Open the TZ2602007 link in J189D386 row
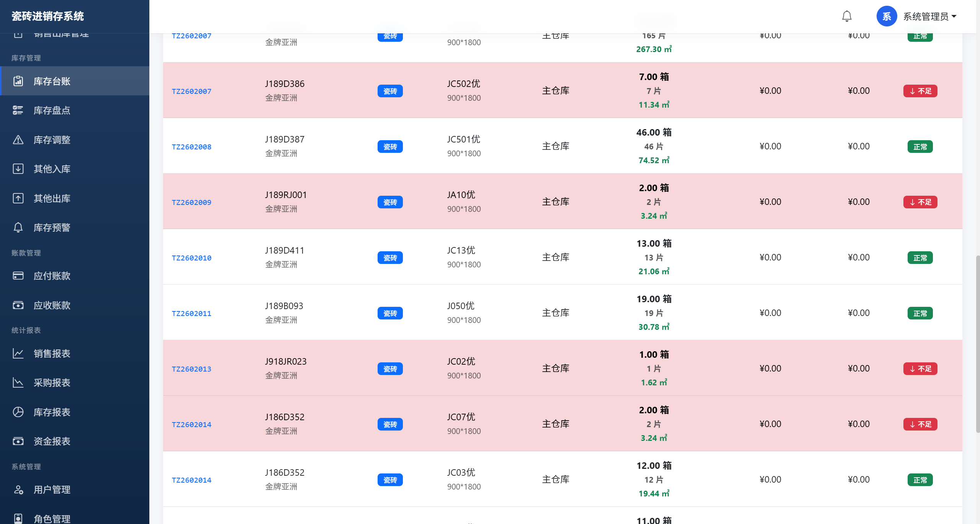Screen dimensions: 980x524 (x=191, y=91)
